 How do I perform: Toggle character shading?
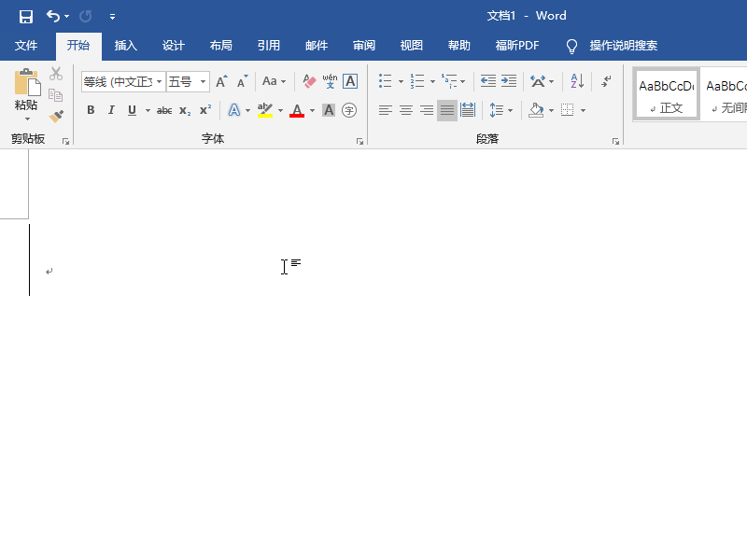(329, 110)
